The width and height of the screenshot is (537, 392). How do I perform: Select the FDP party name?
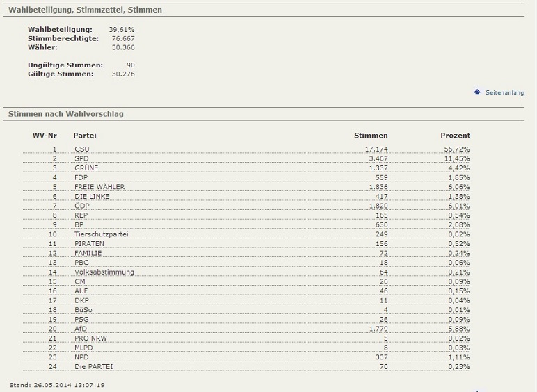click(81, 177)
